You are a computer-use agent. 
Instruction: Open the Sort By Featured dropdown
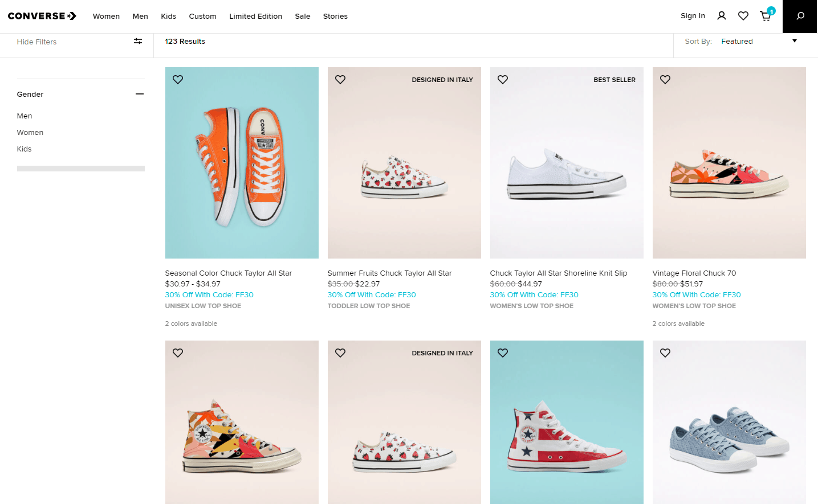[759, 41]
